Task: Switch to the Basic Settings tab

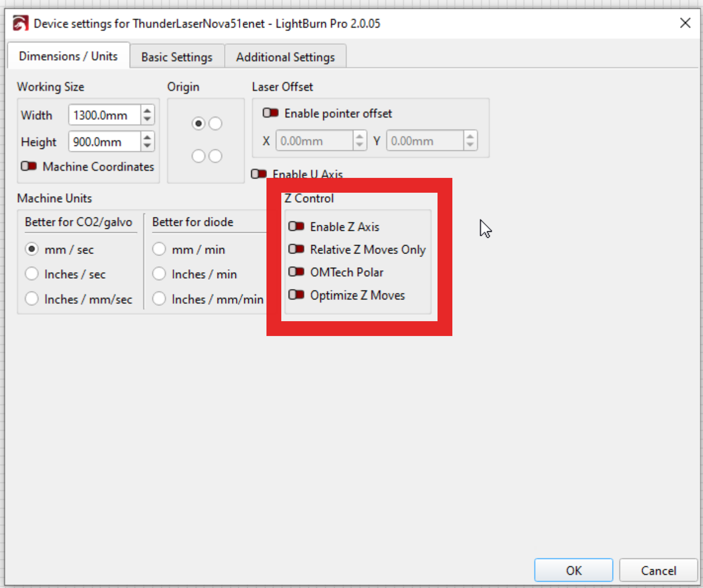Action: pyautogui.click(x=176, y=57)
